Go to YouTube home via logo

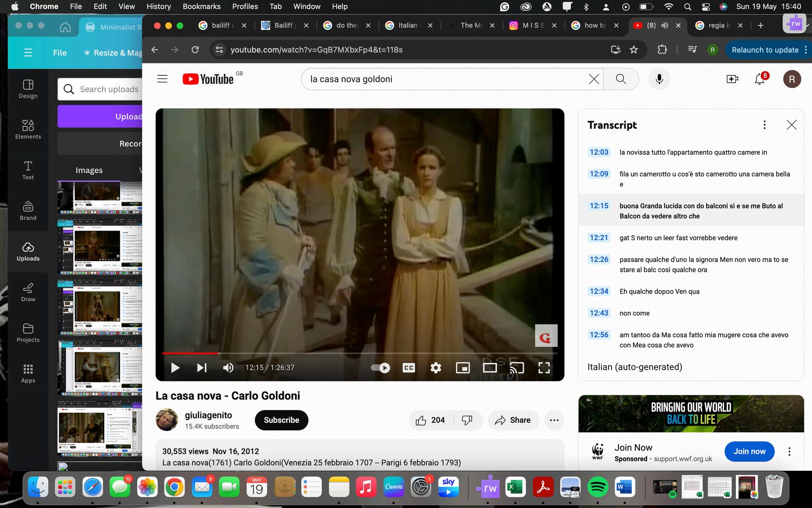[x=208, y=79]
